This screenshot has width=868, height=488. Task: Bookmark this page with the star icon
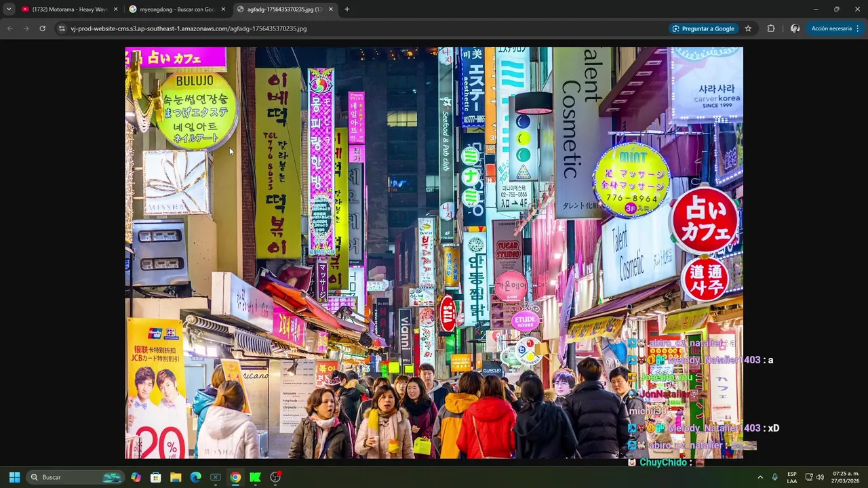(748, 28)
